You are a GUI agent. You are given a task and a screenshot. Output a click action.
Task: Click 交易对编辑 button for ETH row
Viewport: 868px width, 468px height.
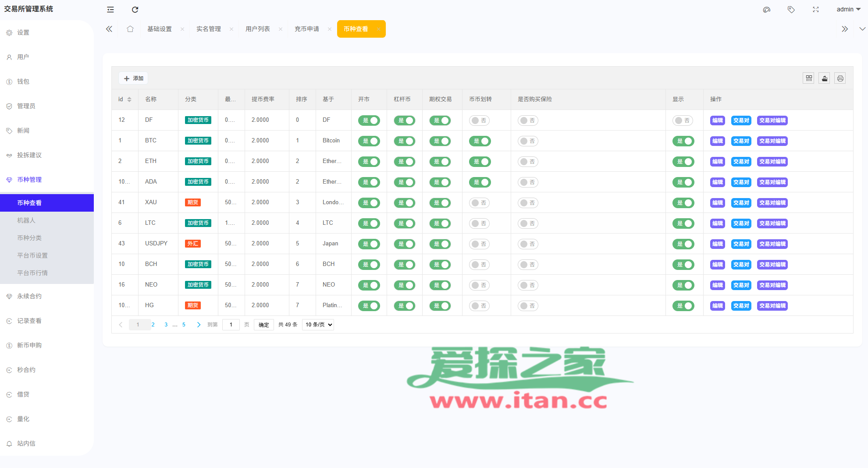click(x=772, y=162)
